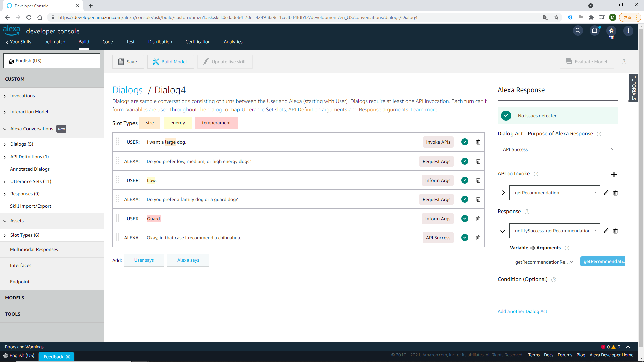Click the plus icon beside API to Invoke
This screenshot has width=644, height=362.
[614, 175]
